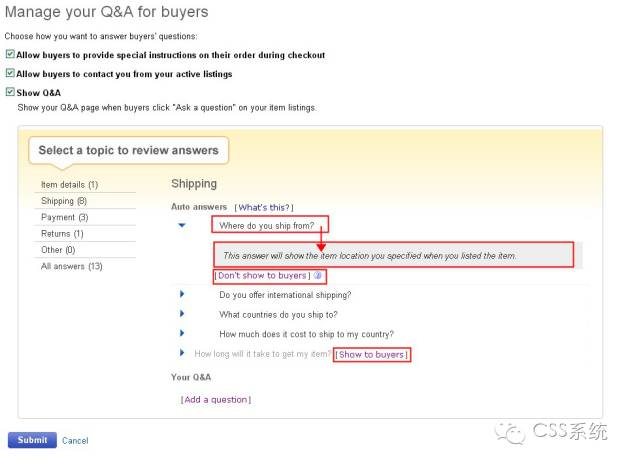The image size is (628, 462).
Task: Expand 'What countries do you ship to?' arrow
Action: [182, 314]
